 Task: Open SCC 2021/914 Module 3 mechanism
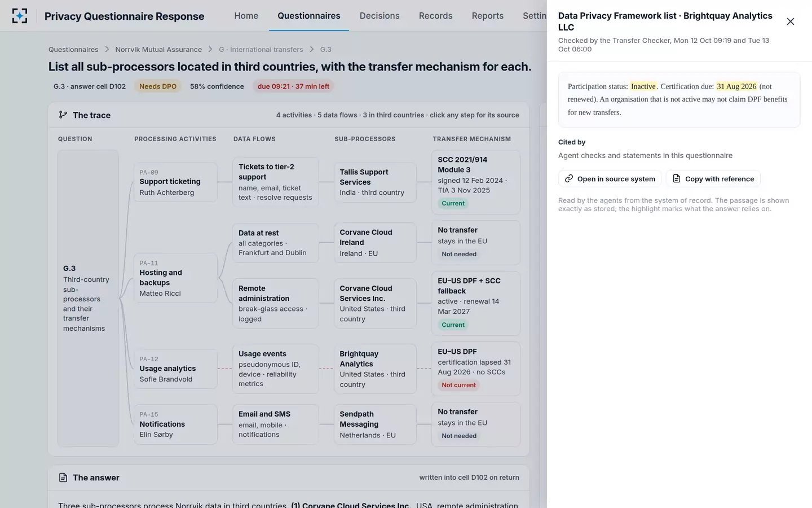(x=476, y=182)
